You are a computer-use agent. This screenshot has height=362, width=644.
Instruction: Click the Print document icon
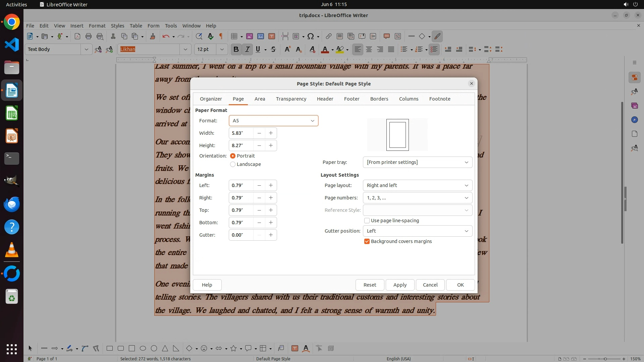click(x=88, y=36)
